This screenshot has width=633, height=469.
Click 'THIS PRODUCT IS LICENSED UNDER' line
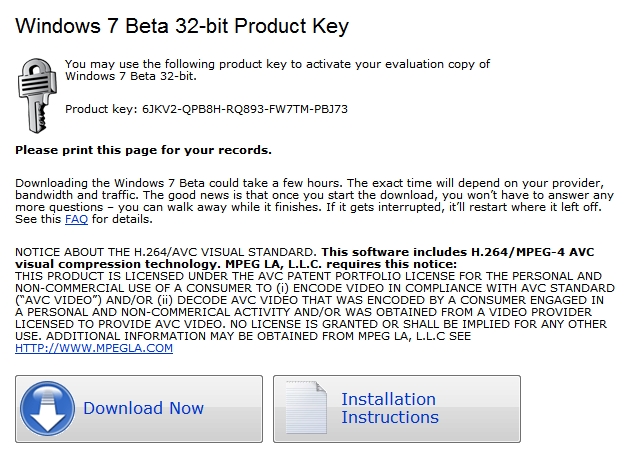coord(308,276)
